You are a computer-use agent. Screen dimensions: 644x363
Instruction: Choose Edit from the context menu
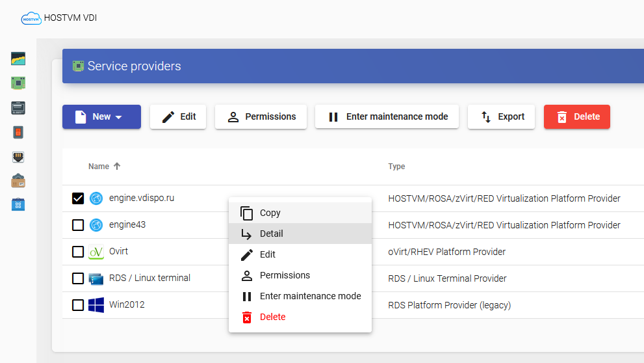[x=300, y=254]
